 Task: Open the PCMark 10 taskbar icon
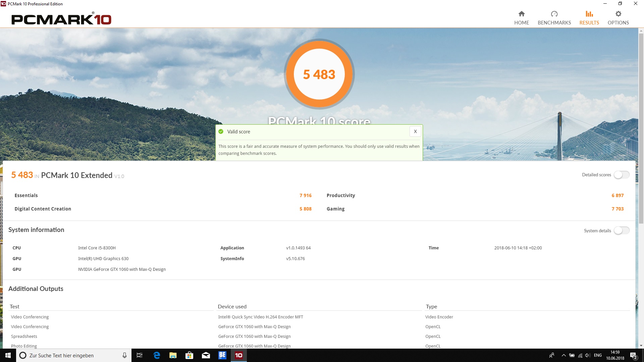point(238,355)
